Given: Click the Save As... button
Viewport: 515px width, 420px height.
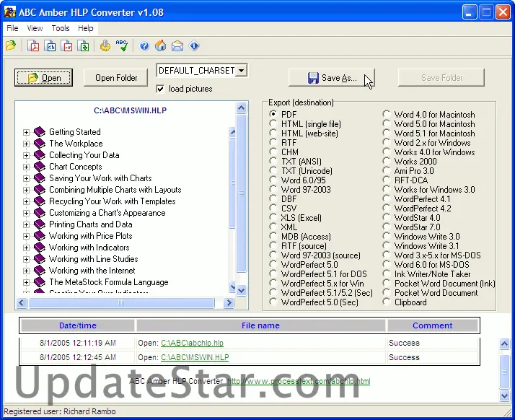Looking at the screenshot, I should (x=331, y=77).
